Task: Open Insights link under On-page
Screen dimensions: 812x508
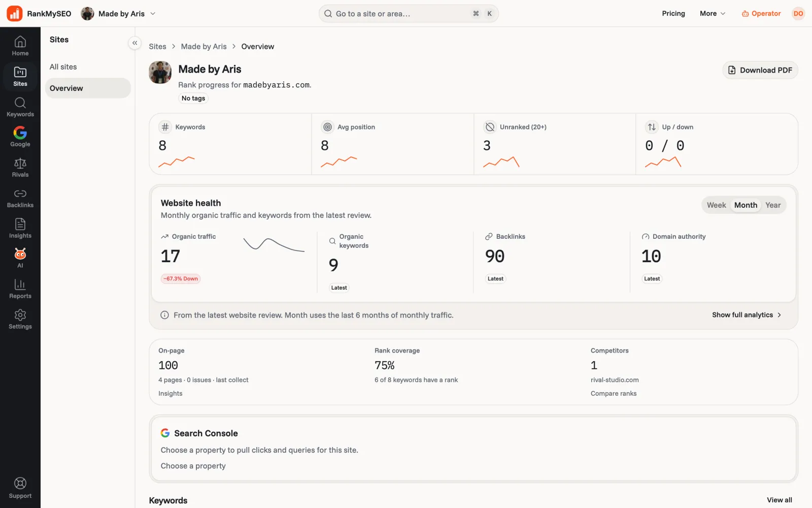Action: [x=170, y=394]
